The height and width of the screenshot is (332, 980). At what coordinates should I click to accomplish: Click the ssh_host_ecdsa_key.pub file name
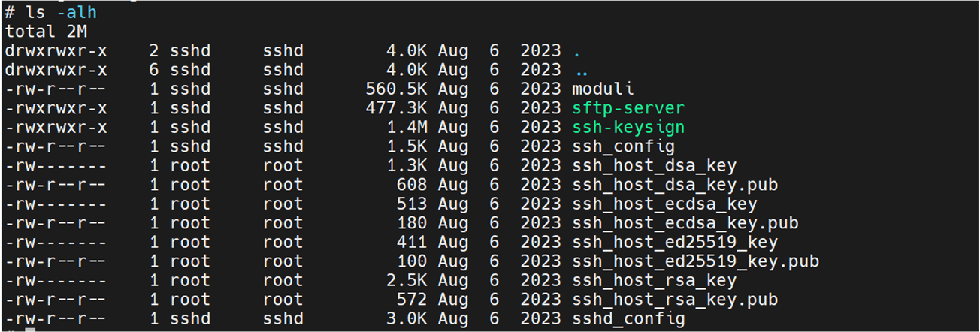685,223
